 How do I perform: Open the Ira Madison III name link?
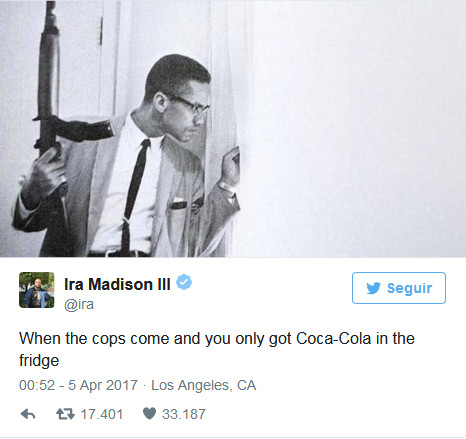coord(117,284)
